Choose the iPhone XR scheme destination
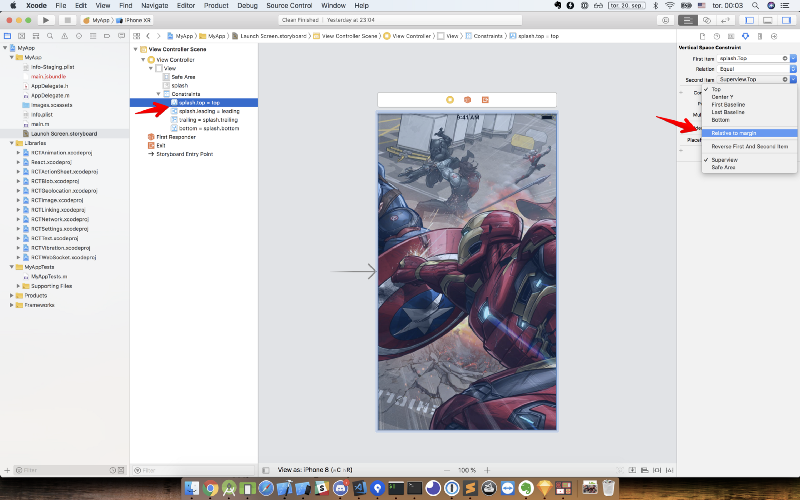 point(134,20)
